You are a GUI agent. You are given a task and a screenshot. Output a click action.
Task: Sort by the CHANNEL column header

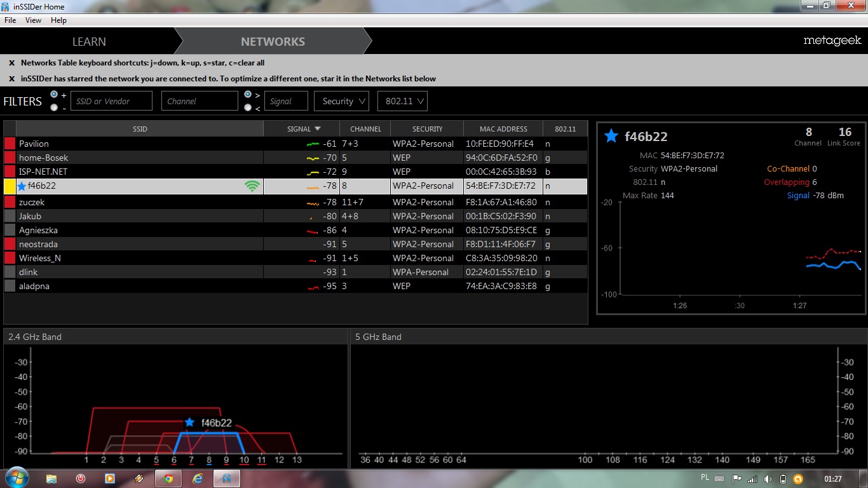[365, 129]
